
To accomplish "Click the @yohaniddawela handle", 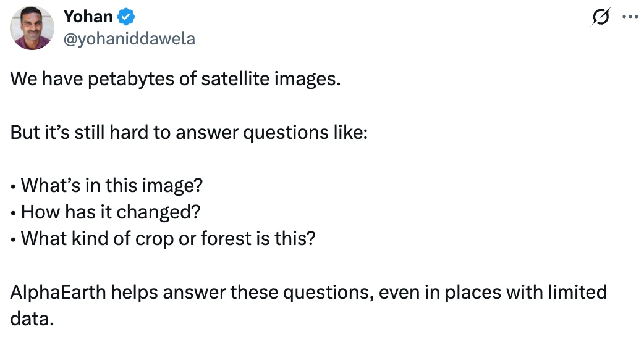I will [129, 38].
